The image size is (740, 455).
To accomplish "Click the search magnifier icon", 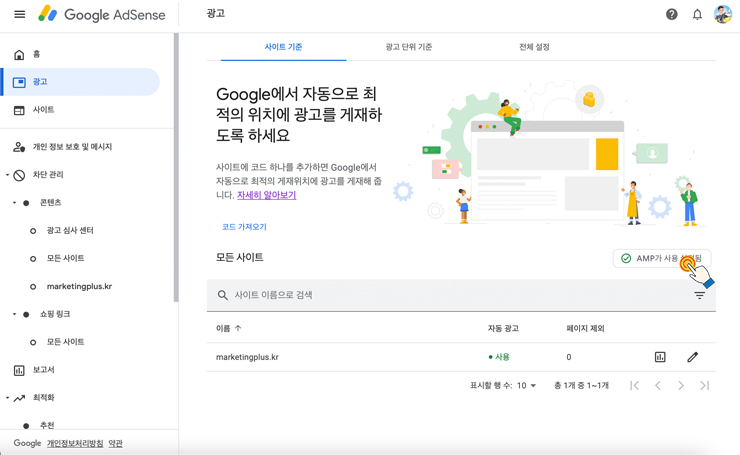I will [x=222, y=295].
